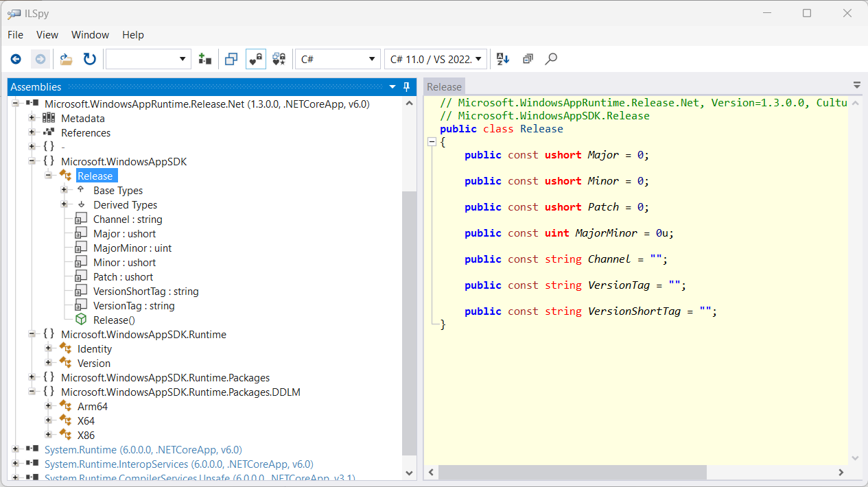Click the add assembly to list icon

click(204, 59)
